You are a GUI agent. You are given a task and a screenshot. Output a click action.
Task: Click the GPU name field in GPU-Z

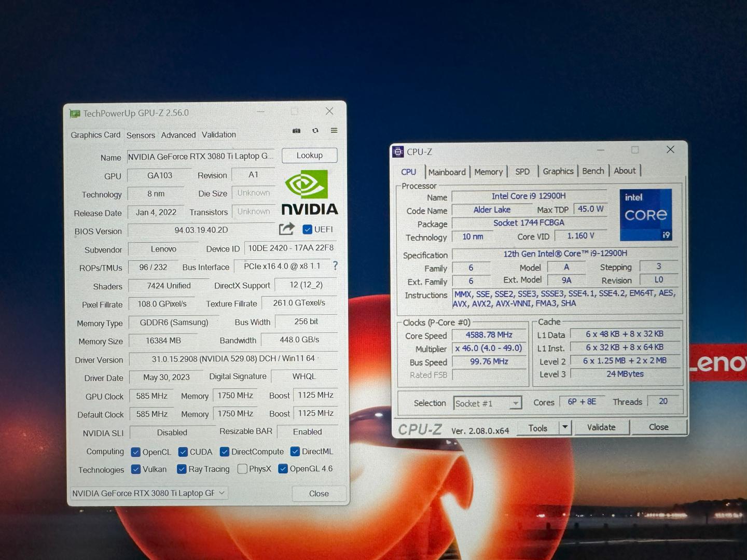pos(201,157)
